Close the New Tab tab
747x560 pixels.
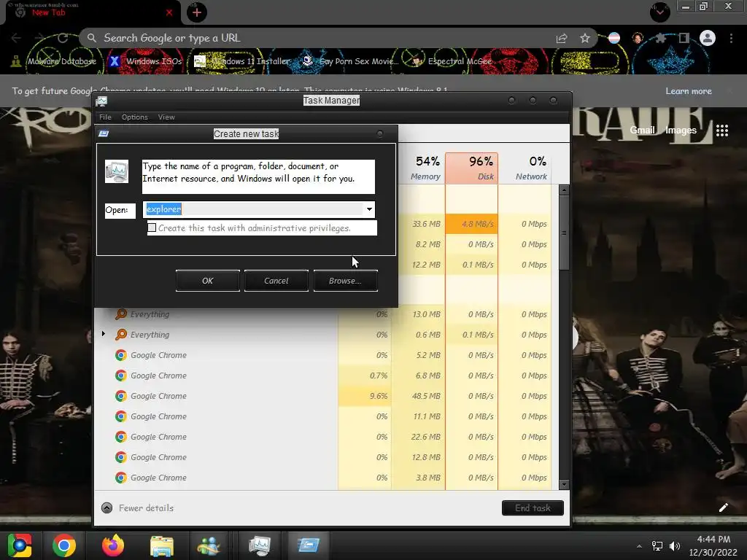pos(169,13)
